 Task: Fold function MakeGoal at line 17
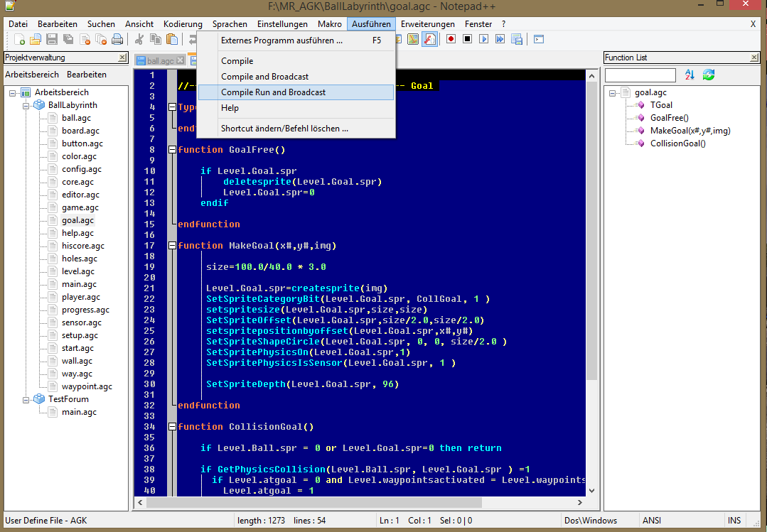[172, 246]
